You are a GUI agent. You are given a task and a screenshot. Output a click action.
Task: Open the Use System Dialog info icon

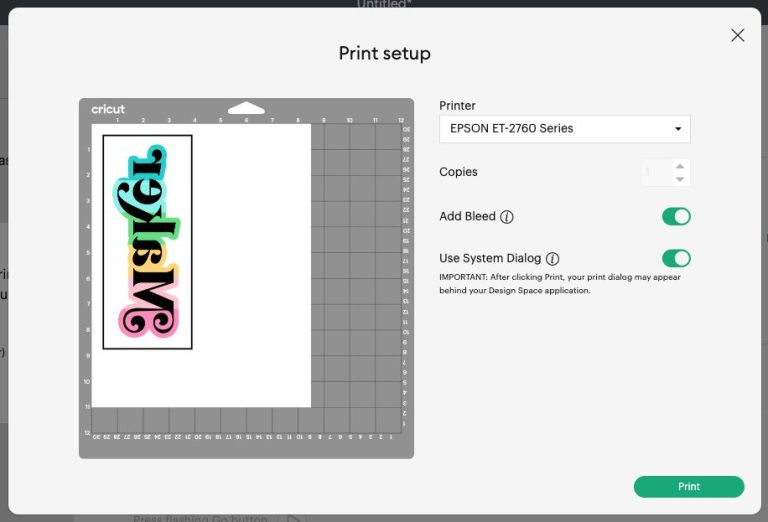pos(552,259)
